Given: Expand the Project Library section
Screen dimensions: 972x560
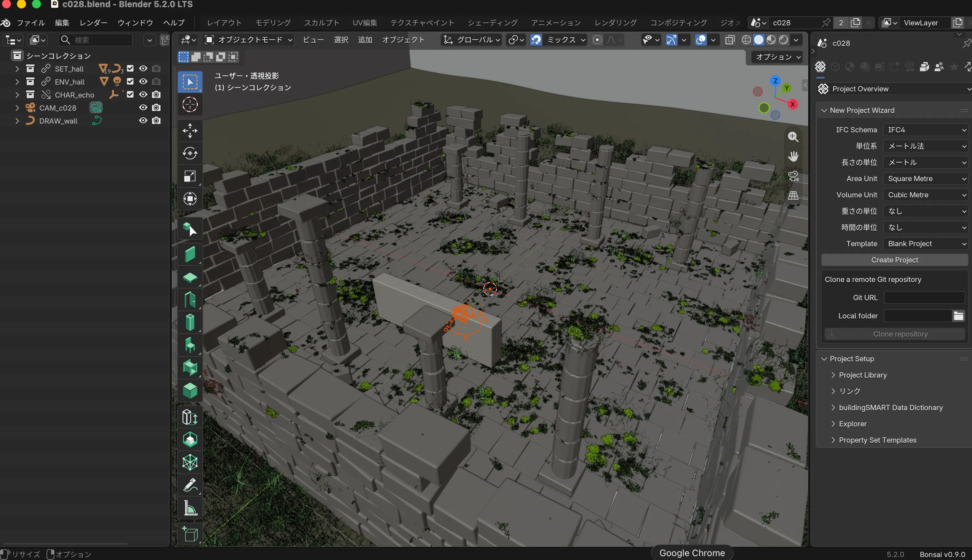Looking at the screenshot, I should 862,375.
